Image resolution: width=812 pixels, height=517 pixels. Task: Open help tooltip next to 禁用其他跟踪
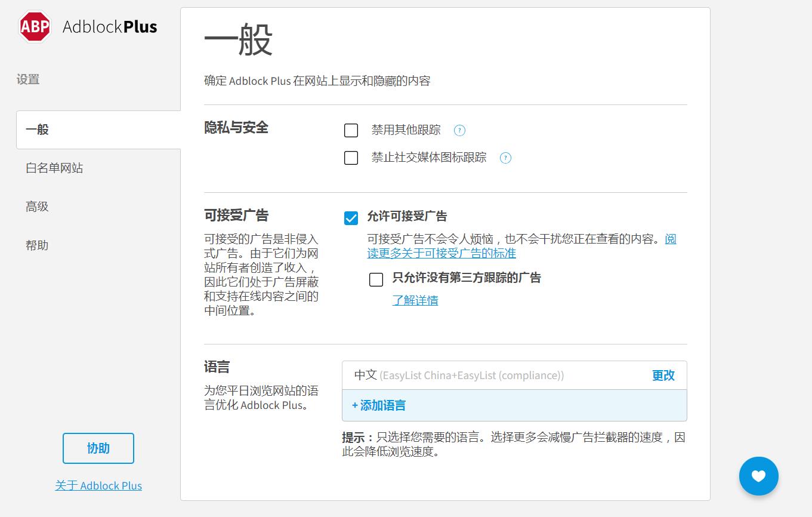pos(459,130)
